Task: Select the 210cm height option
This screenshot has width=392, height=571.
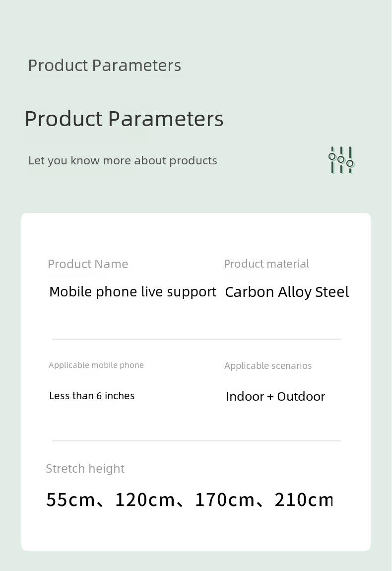Action: (304, 500)
